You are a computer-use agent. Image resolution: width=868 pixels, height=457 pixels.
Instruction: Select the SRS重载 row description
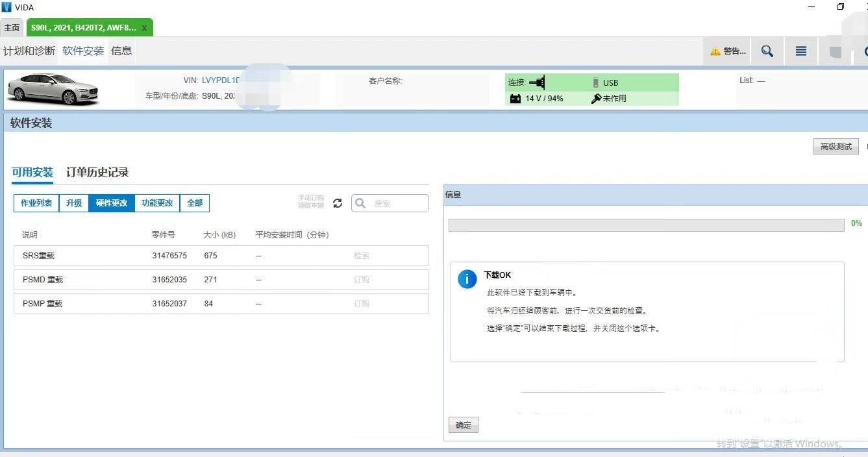38,256
